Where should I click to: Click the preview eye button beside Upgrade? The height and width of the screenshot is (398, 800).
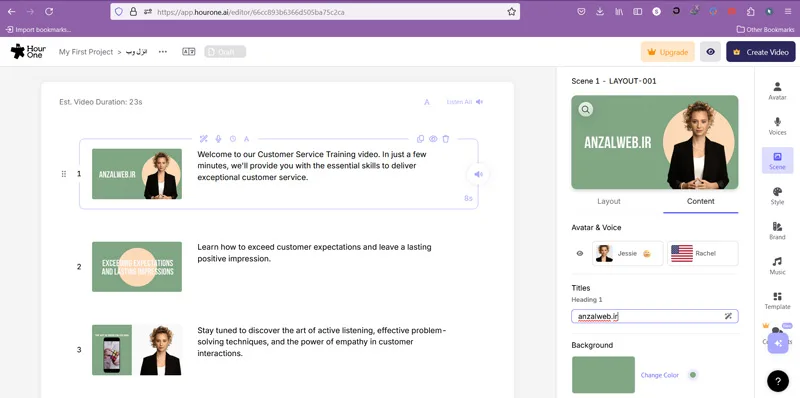pyautogui.click(x=710, y=52)
